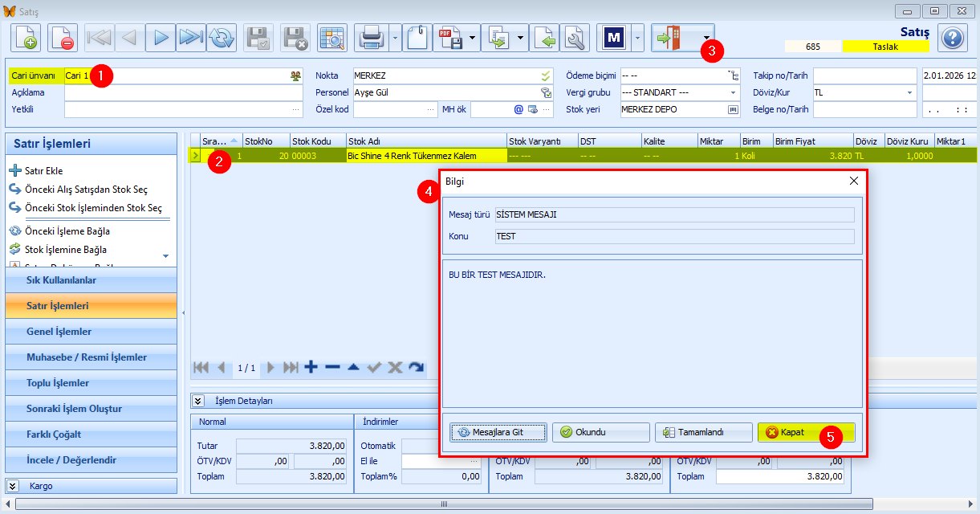The image size is (980, 514).
Task: Open help with the question mark icon
Action: [952, 38]
